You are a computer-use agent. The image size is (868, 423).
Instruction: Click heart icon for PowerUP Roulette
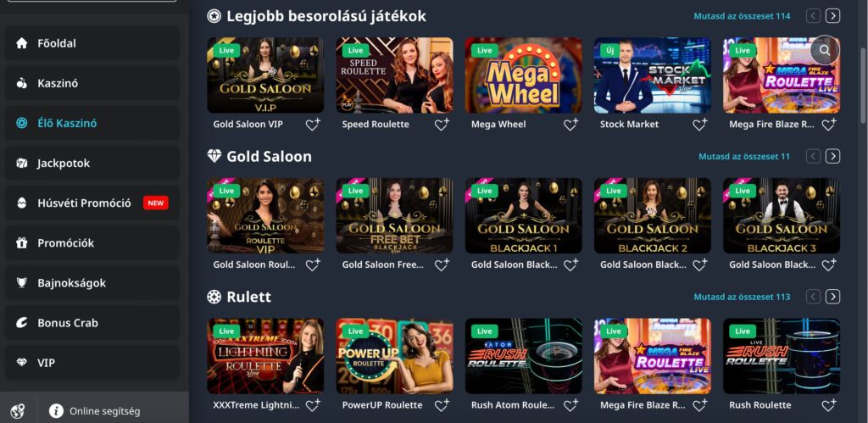coord(442,405)
